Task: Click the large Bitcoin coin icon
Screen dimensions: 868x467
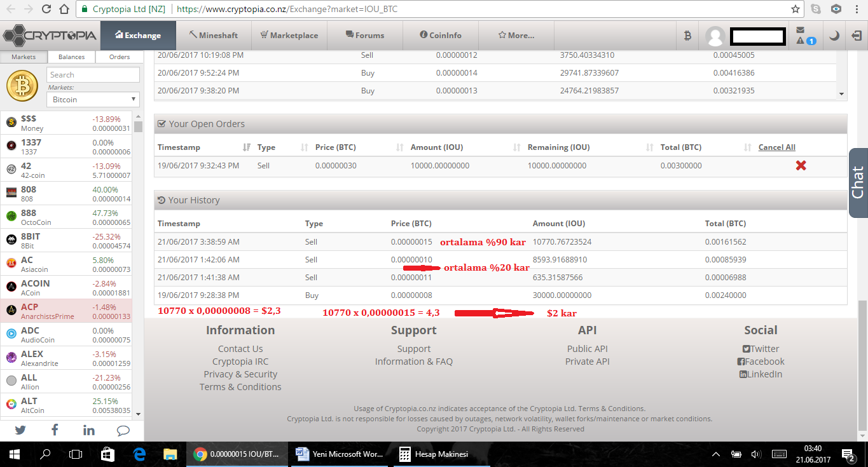Action: pyautogui.click(x=23, y=86)
